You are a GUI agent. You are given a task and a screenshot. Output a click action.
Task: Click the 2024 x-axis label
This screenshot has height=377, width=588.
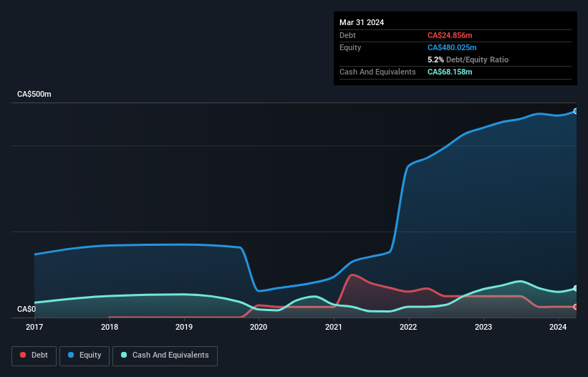(x=558, y=327)
